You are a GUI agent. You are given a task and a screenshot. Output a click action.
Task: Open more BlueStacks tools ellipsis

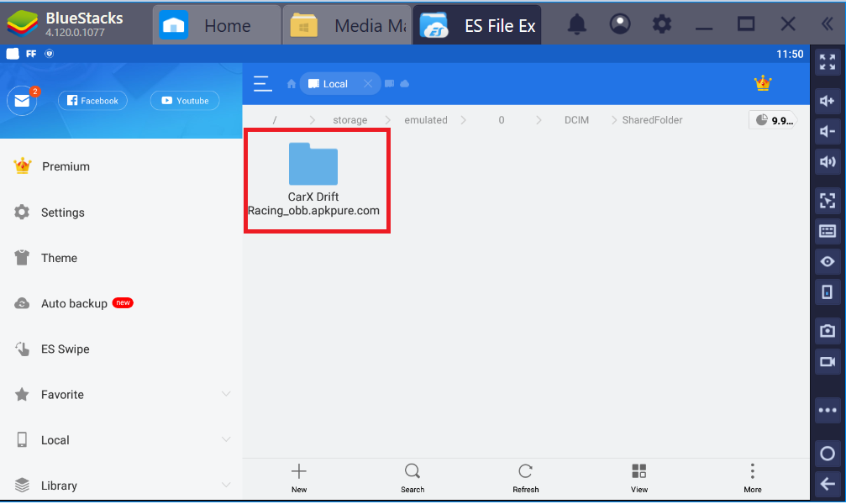click(x=828, y=410)
